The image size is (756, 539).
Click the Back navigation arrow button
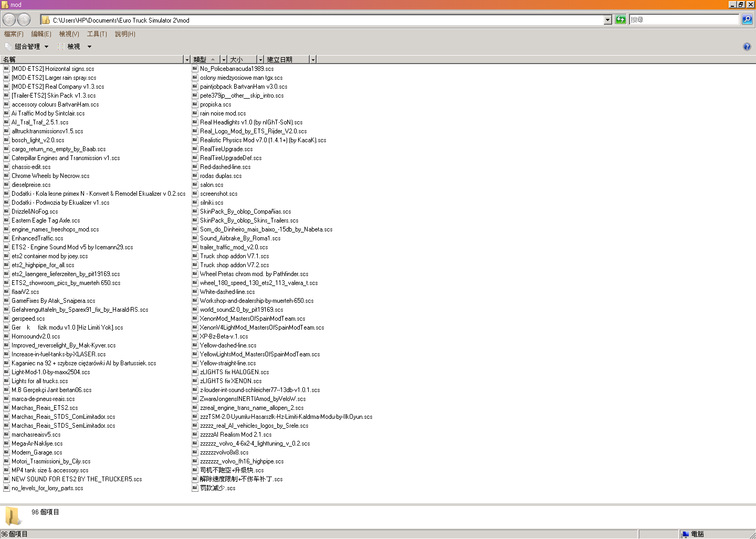pyautogui.click(x=9, y=20)
